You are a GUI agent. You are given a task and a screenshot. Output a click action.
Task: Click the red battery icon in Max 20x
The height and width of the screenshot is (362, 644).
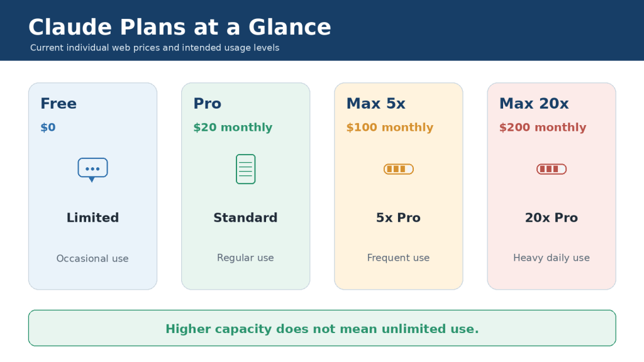pos(552,169)
